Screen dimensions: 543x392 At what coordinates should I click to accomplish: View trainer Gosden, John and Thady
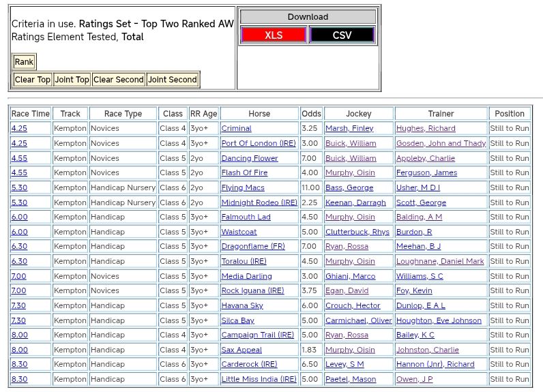(x=441, y=143)
